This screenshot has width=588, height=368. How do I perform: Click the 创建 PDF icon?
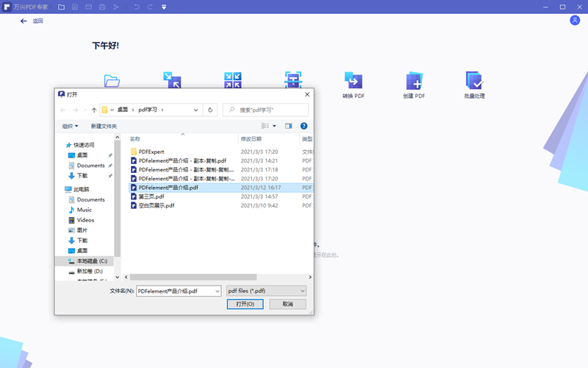(x=414, y=81)
